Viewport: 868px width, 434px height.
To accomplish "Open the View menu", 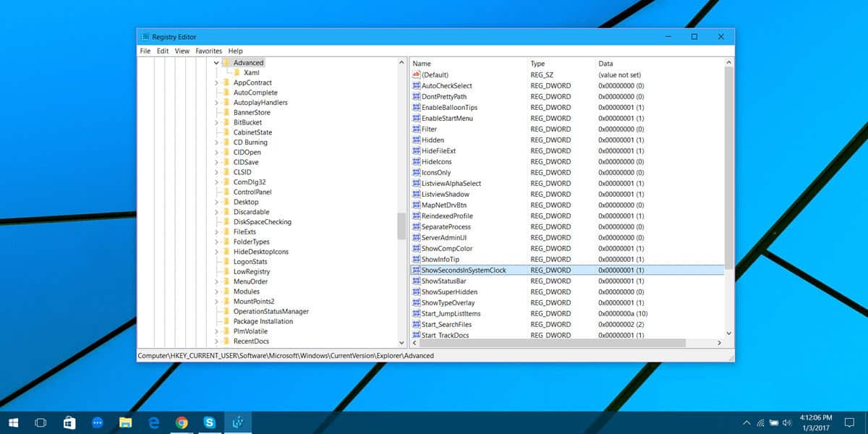I will point(182,51).
